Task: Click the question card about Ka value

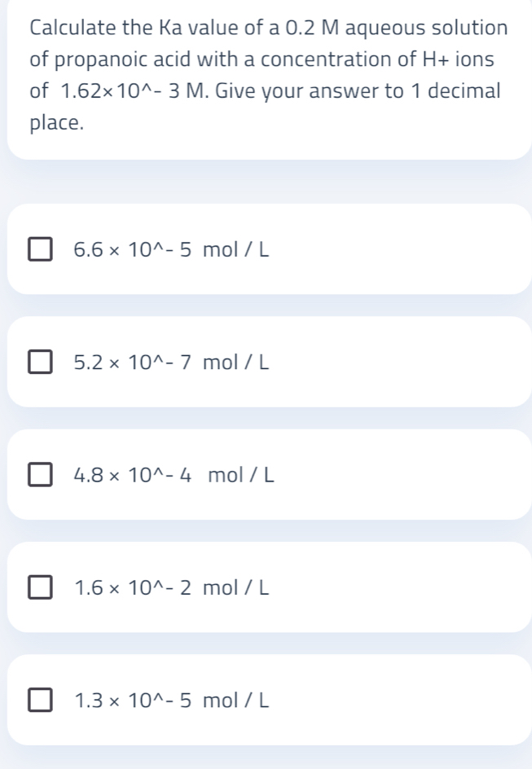Action: (269, 80)
